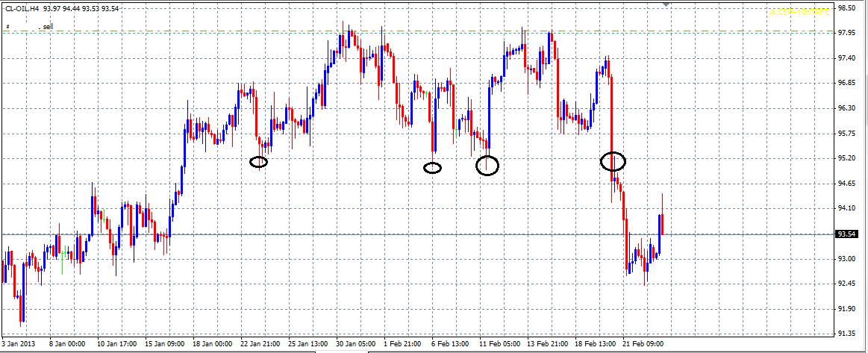868x353 pixels.
Task: Click the 91.35 level on the price scale
Action: click(x=846, y=334)
